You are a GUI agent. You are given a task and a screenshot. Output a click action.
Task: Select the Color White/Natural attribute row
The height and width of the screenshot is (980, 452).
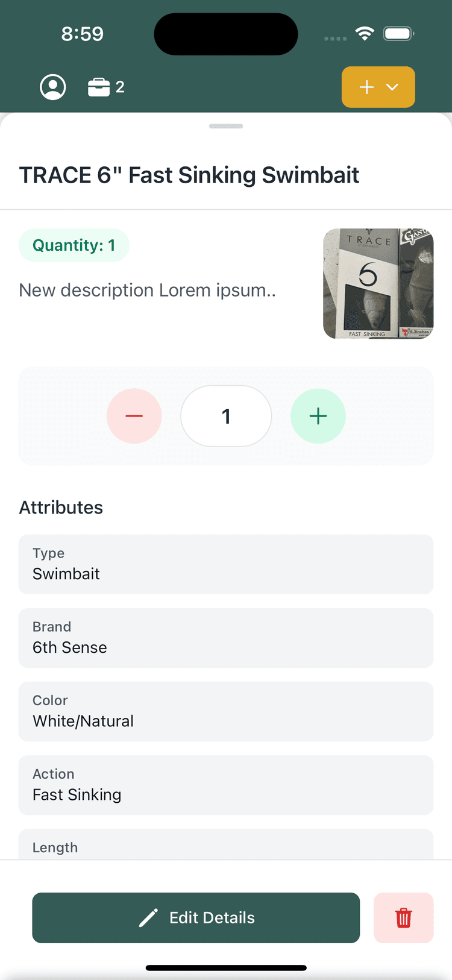(226, 711)
